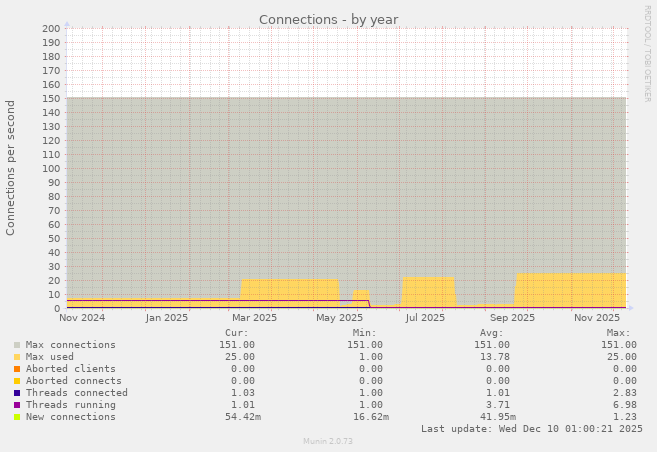The width and height of the screenshot is (657, 452).
Task: Click the 'Cur:' column header
Action: pyautogui.click(x=237, y=333)
